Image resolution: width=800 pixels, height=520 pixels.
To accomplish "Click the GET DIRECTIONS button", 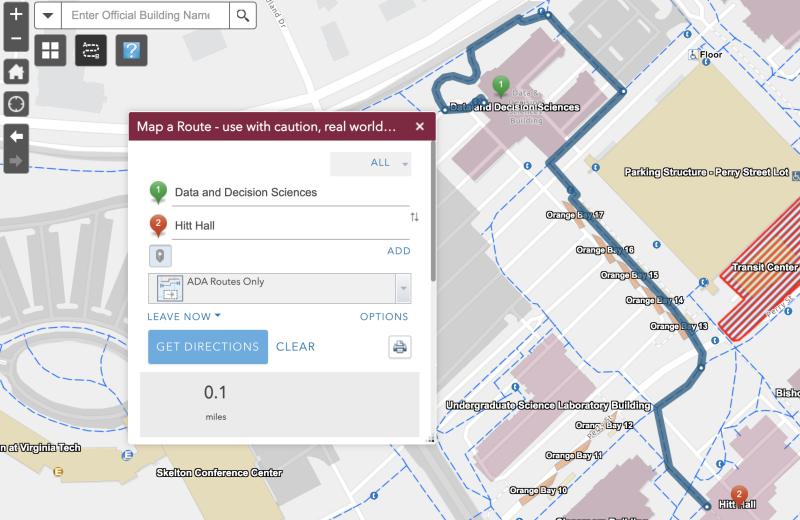I will click(x=208, y=346).
